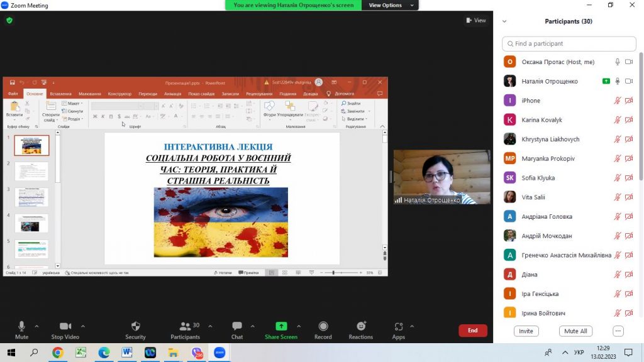The image size is (644, 362).
Task: Toggle Stop Video camera button
Action: point(65,327)
